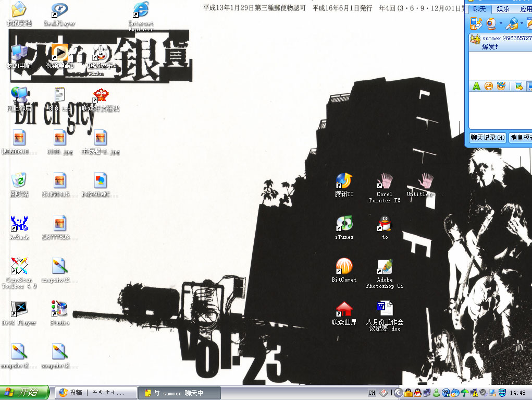This screenshot has width=532, height=400.
Task: Click the green buddy figure tray icon
Action: click(436, 393)
